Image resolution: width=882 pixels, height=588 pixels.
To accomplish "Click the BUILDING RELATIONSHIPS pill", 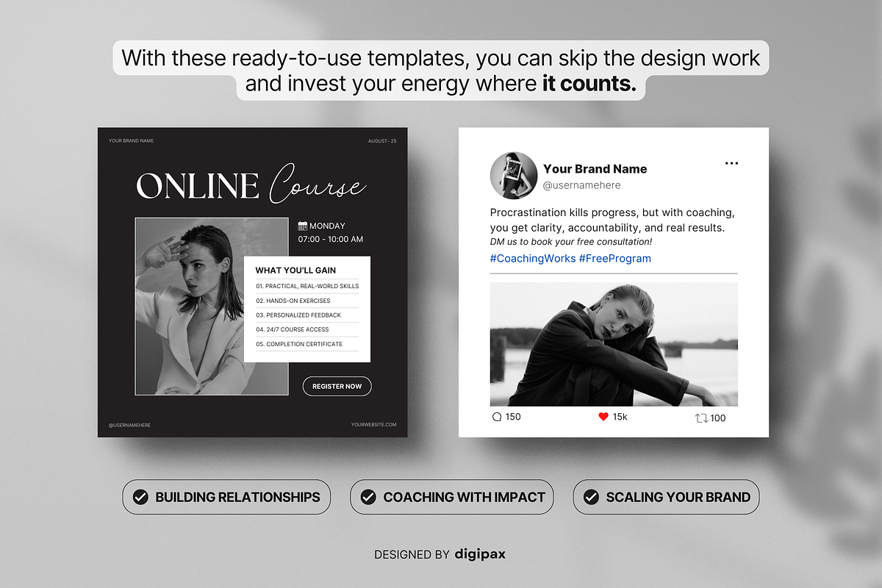I will (226, 498).
